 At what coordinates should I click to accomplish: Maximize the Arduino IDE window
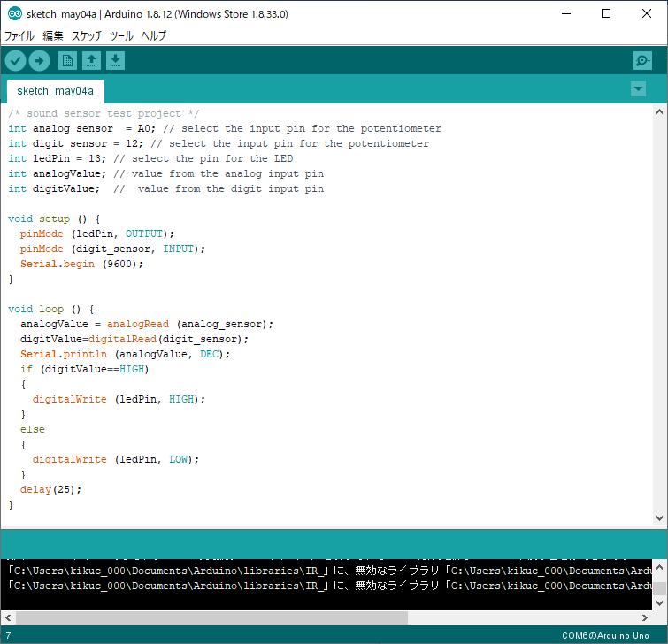tap(606, 13)
